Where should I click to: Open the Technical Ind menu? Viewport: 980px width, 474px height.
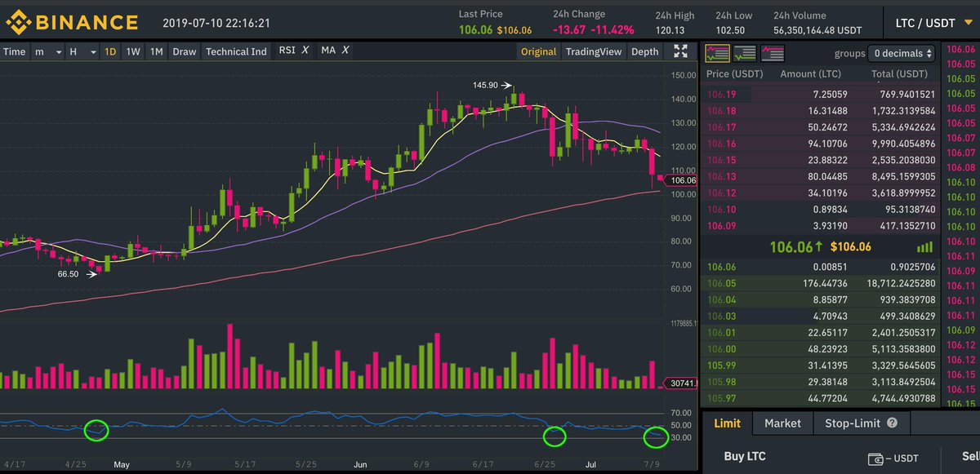236,51
